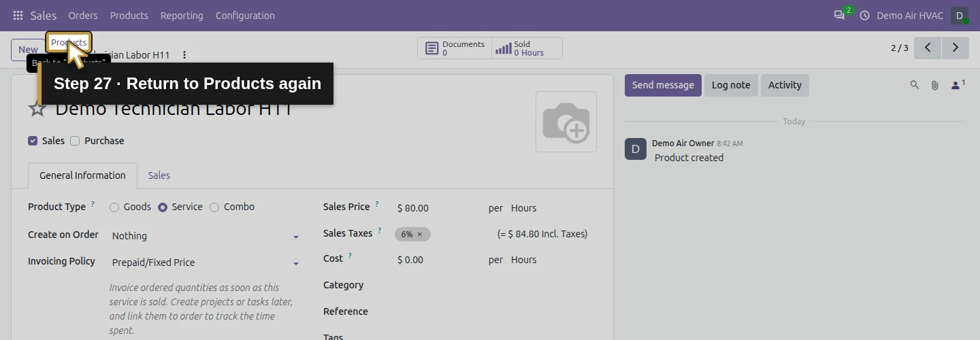The width and height of the screenshot is (980, 340).
Task: Open Orders menu
Action: [83, 16]
